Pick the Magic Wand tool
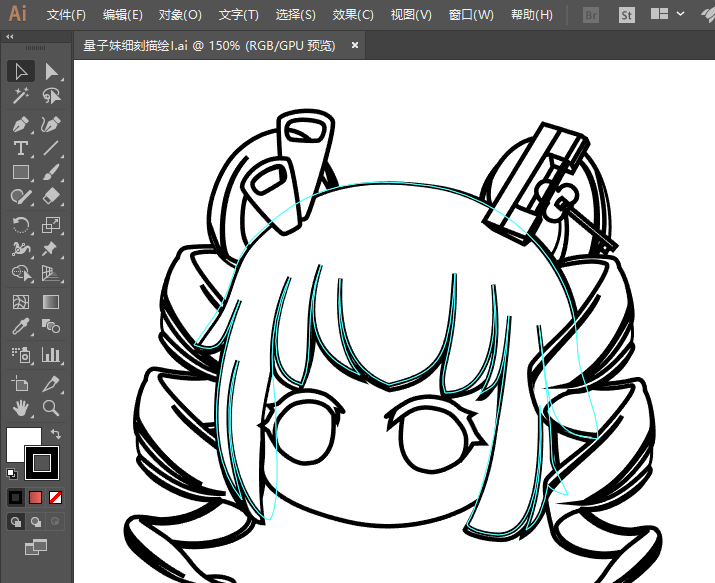This screenshot has height=583, width=715. (x=21, y=97)
